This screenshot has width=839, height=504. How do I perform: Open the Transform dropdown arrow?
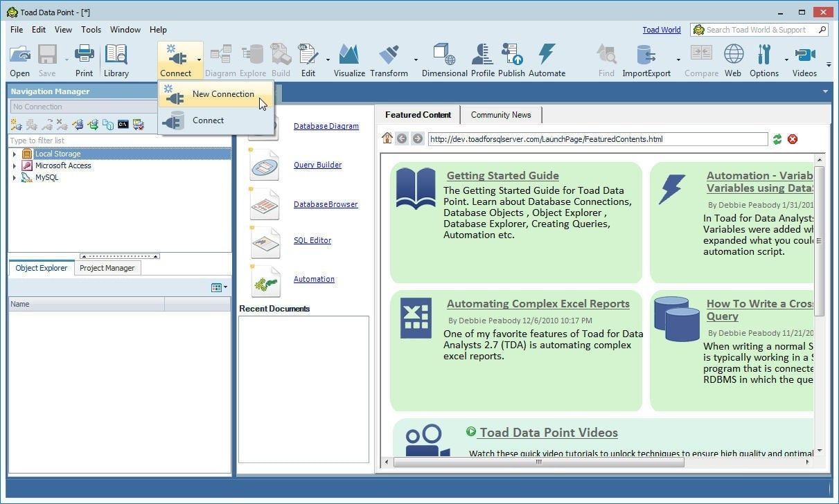click(416, 60)
